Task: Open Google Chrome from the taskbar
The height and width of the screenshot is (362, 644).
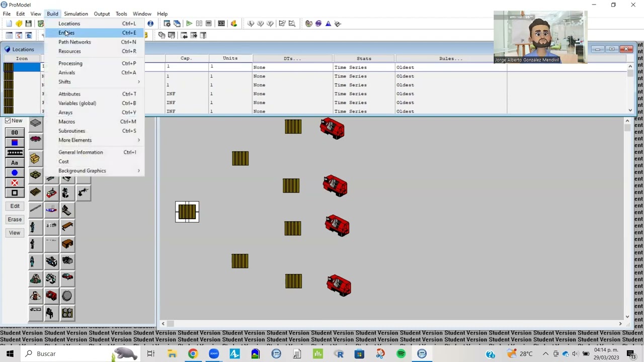Action: coord(193,354)
